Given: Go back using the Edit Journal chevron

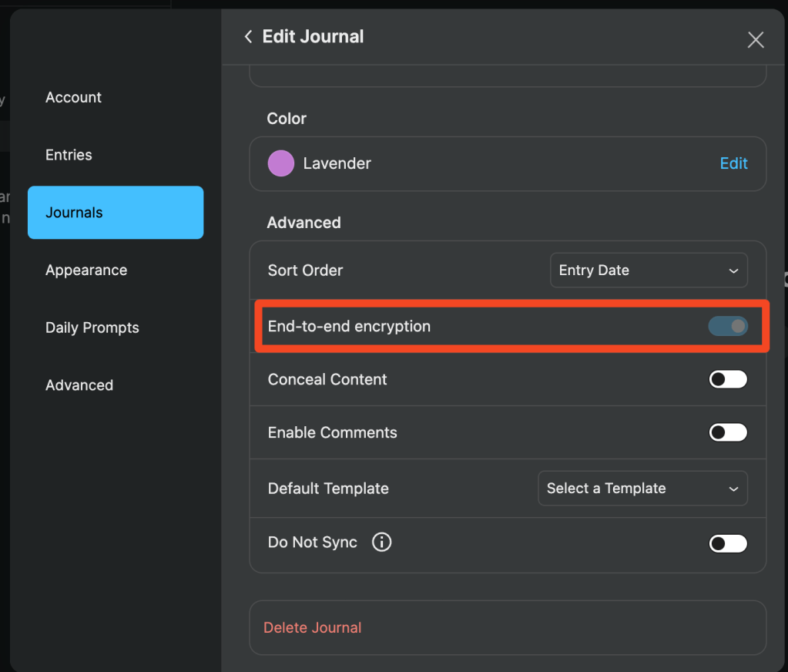Looking at the screenshot, I should click(248, 37).
